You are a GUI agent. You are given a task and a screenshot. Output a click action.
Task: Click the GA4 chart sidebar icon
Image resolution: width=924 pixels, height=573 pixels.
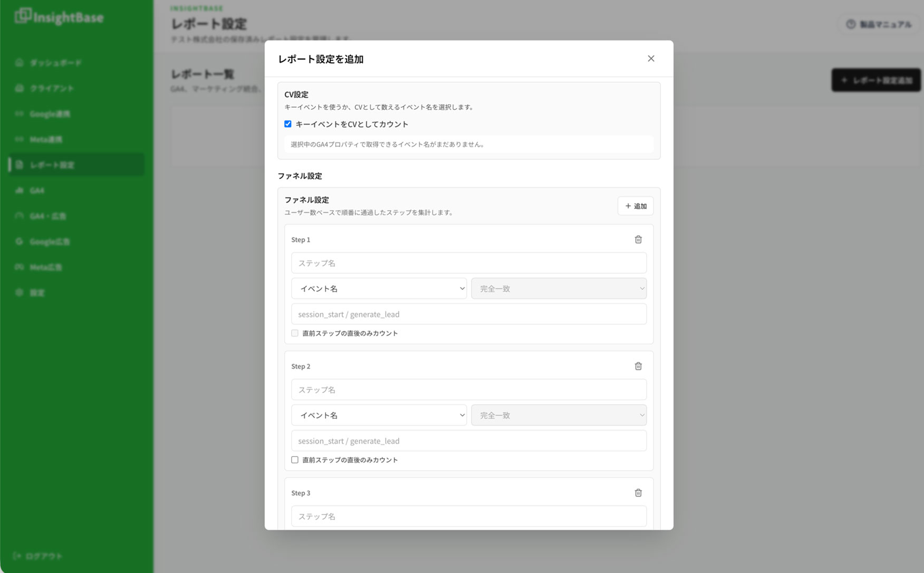20,190
